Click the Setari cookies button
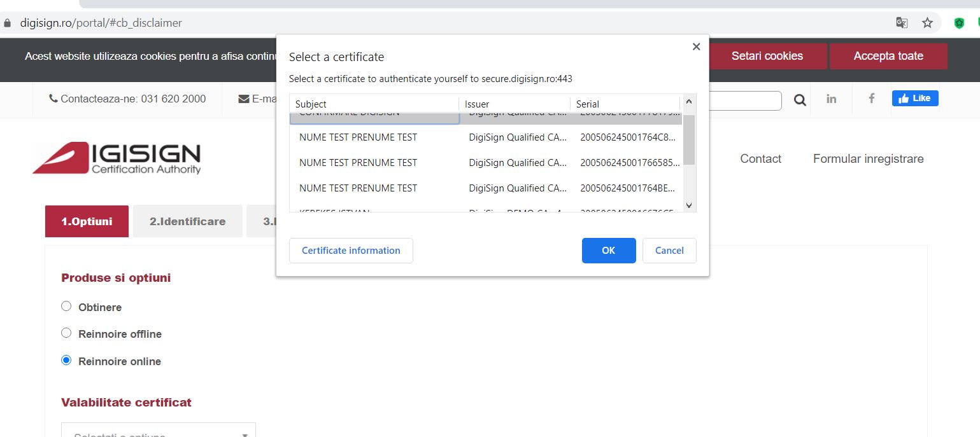The image size is (980, 437). pos(767,56)
